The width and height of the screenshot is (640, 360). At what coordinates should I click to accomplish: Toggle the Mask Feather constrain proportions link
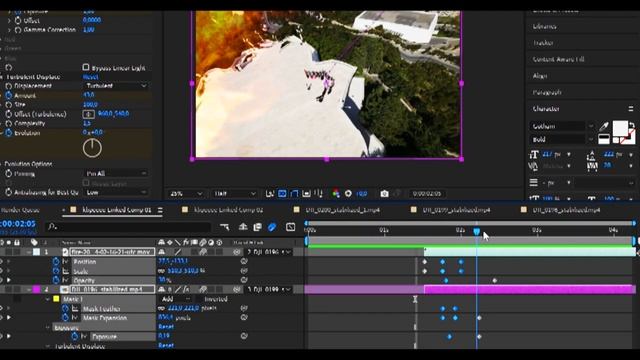(x=161, y=309)
